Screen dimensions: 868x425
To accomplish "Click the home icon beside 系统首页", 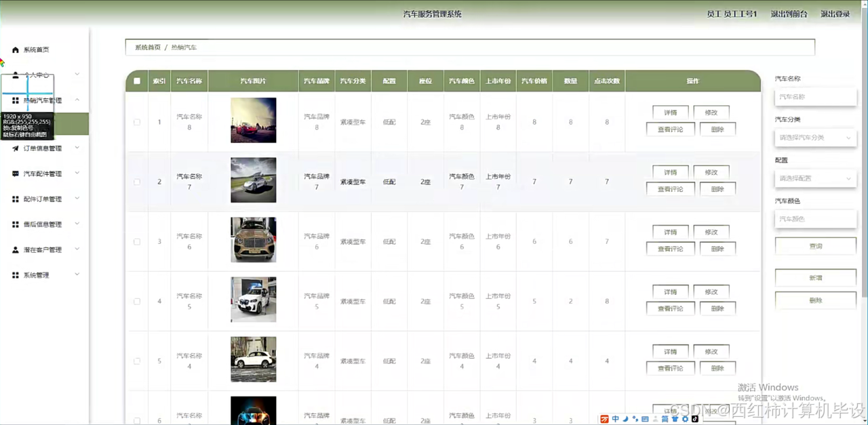I will [16, 49].
